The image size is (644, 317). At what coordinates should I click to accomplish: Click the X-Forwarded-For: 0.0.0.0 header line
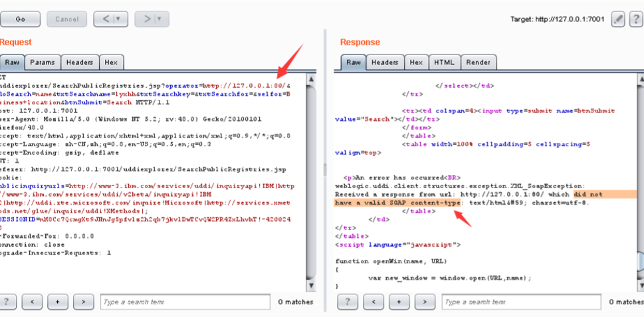point(47,236)
